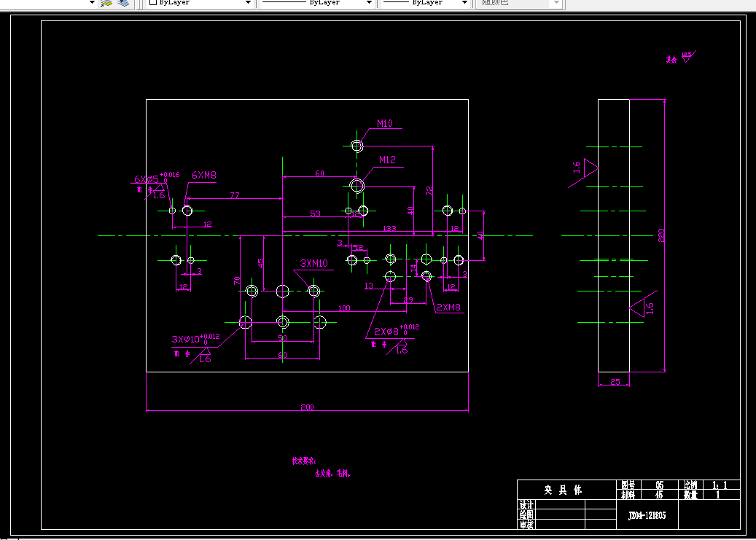Select the drawing number JX04-121805
Viewport: 756px width, 540px height.
coord(647,515)
